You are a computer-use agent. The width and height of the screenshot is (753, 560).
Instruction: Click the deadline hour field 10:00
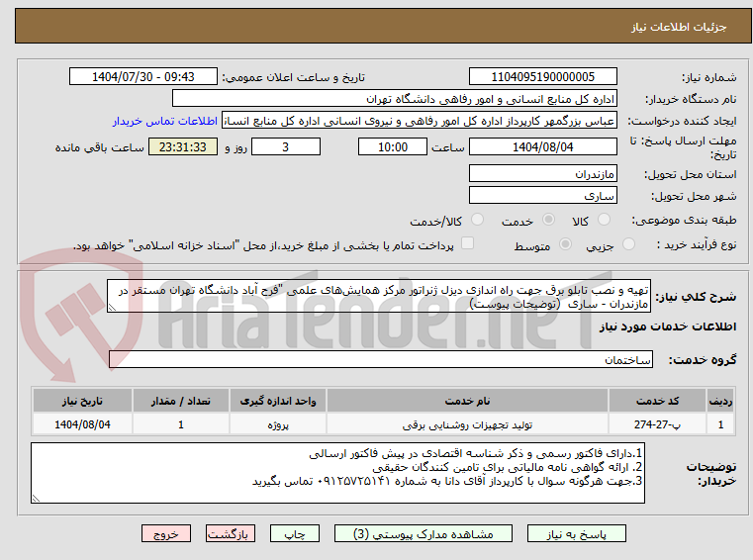point(393,147)
